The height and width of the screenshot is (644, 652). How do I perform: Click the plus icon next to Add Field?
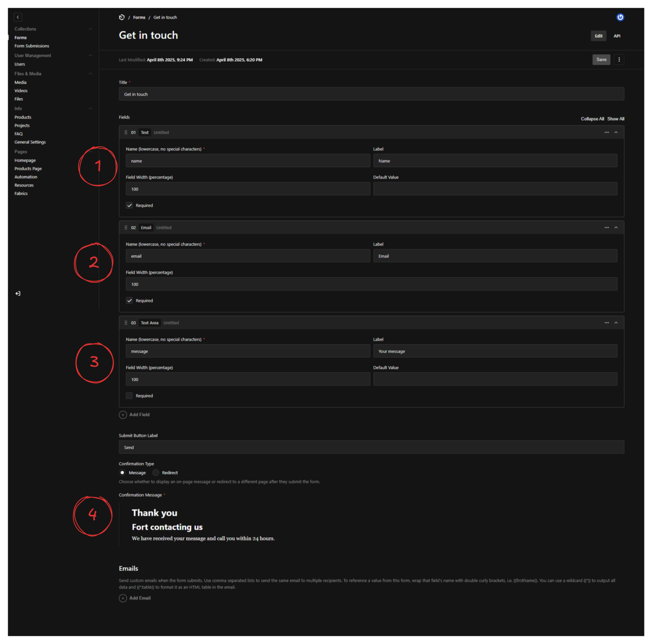click(x=123, y=415)
